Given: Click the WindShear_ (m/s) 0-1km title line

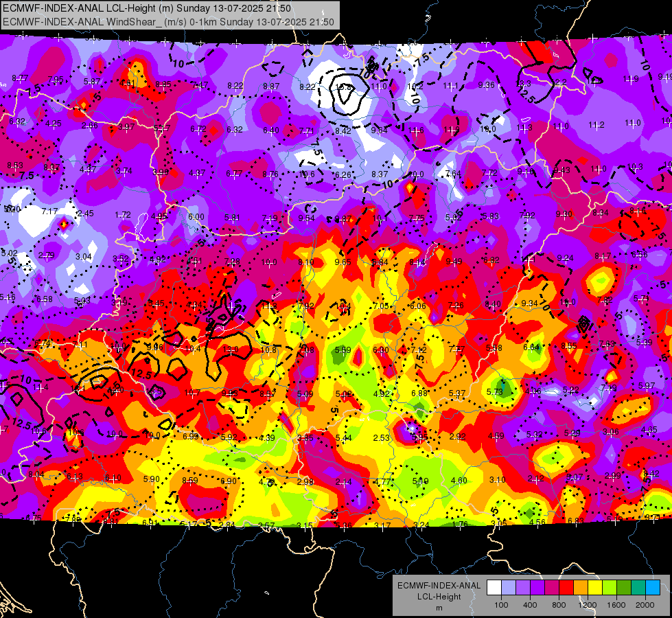Looking at the screenshot, I should pos(168,22).
